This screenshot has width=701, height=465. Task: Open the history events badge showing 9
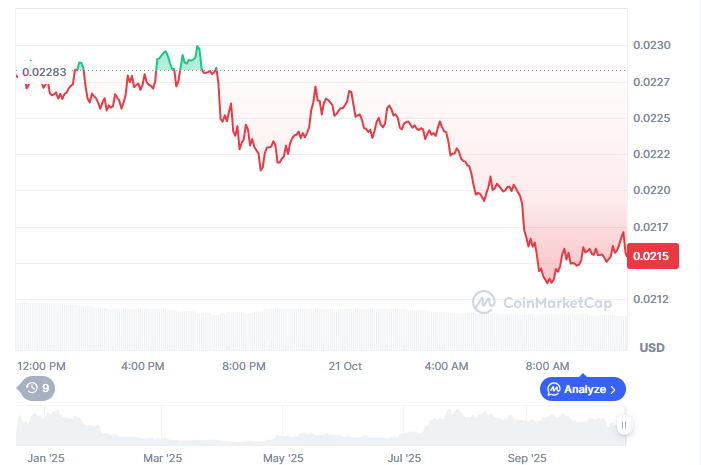pyautogui.click(x=36, y=388)
